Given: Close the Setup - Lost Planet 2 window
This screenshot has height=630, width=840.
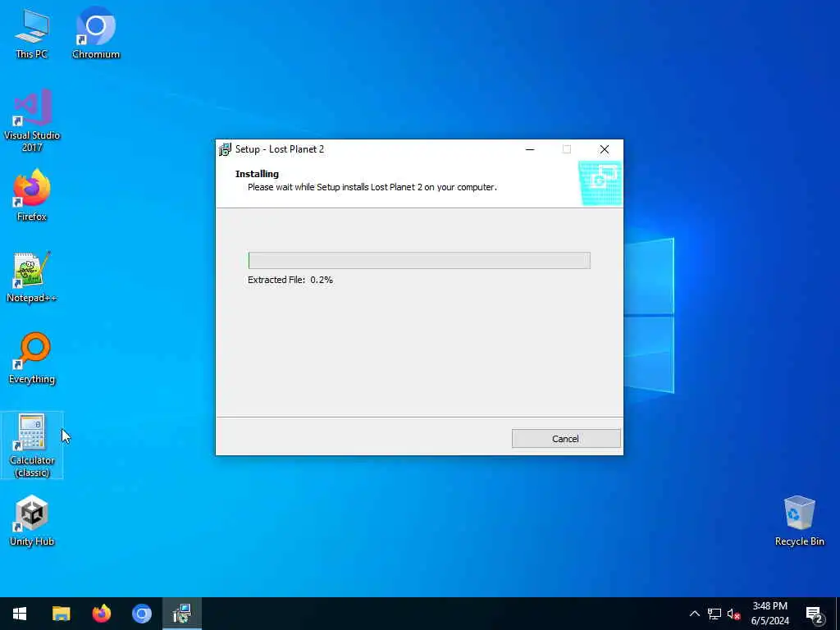Looking at the screenshot, I should pyautogui.click(x=605, y=149).
